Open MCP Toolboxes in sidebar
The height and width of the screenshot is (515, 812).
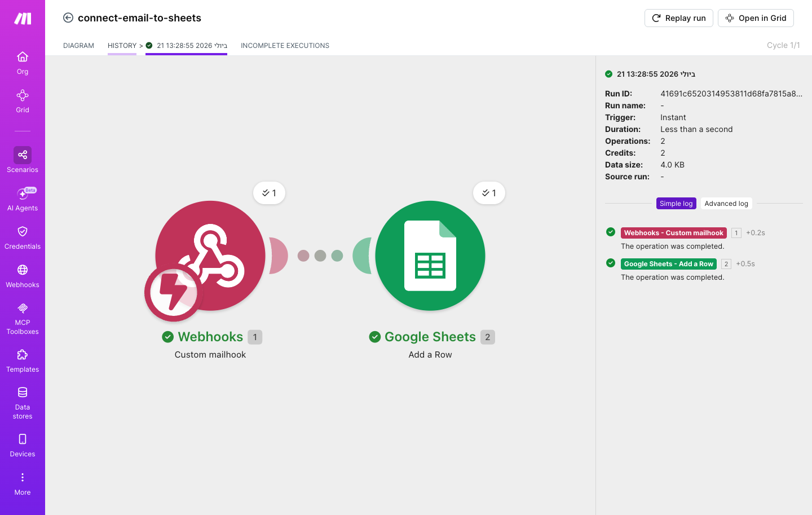point(23,319)
